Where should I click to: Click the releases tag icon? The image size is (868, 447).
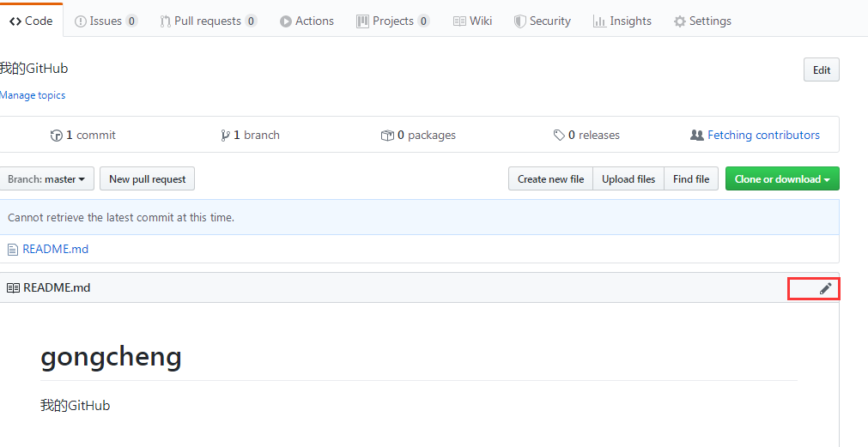click(x=559, y=135)
